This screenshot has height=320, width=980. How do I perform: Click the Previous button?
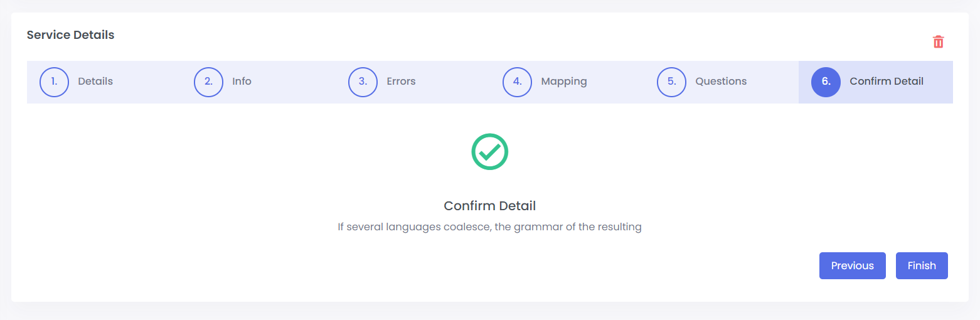coord(853,265)
